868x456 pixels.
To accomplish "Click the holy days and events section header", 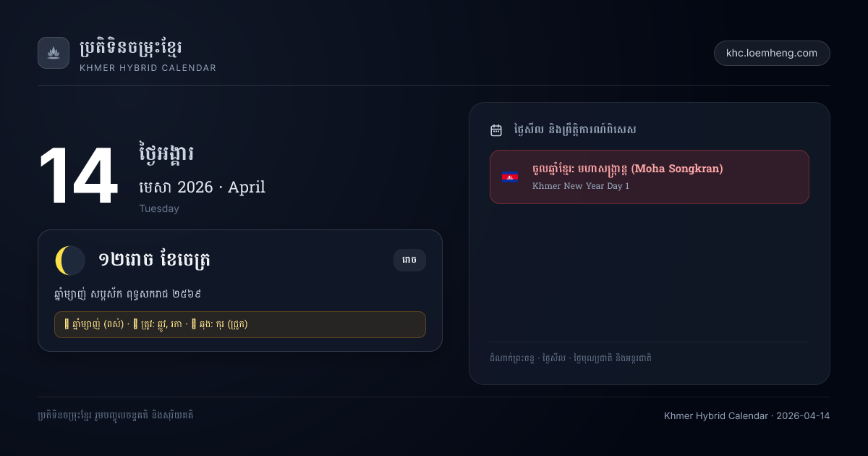I will pyautogui.click(x=575, y=130).
